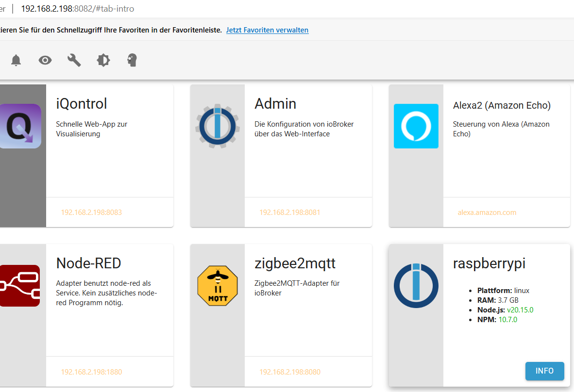Toggle the eye visibility icon in toolbar

pos(45,60)
